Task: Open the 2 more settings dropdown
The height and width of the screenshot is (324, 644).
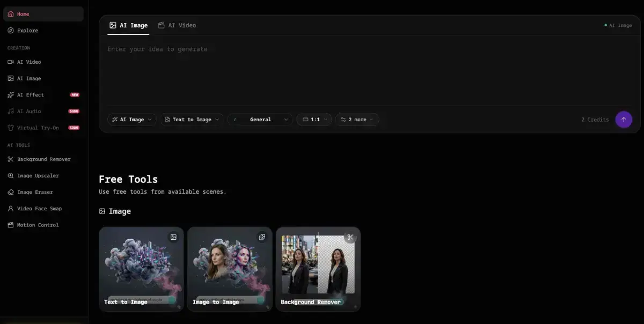Action: tap(357, 120)
